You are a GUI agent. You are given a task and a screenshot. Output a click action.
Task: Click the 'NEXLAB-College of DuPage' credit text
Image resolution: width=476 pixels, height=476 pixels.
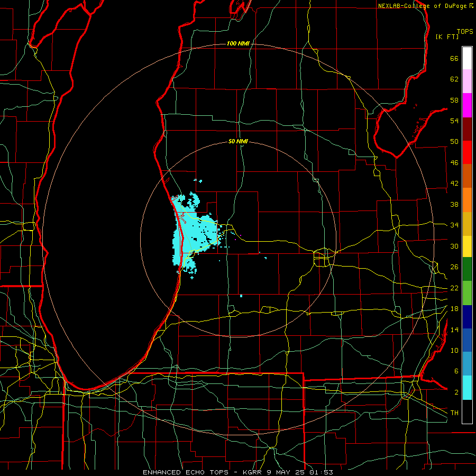tap(422, 6)
